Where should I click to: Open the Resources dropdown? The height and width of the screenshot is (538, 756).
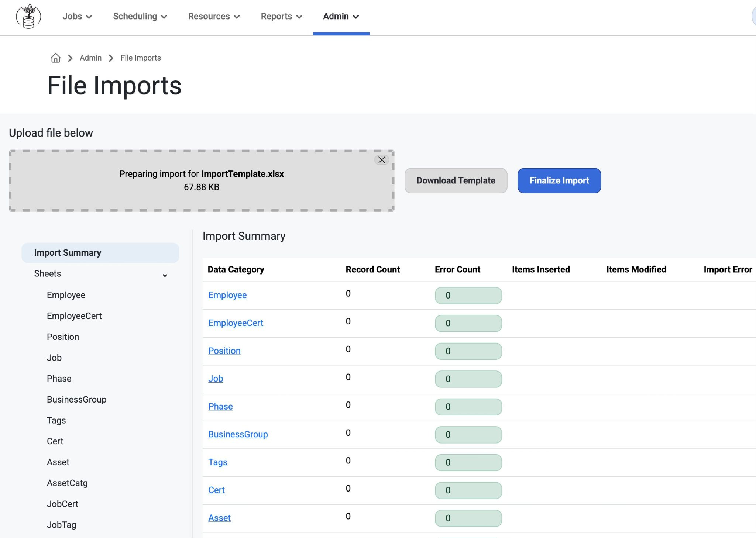pos(214,16)
